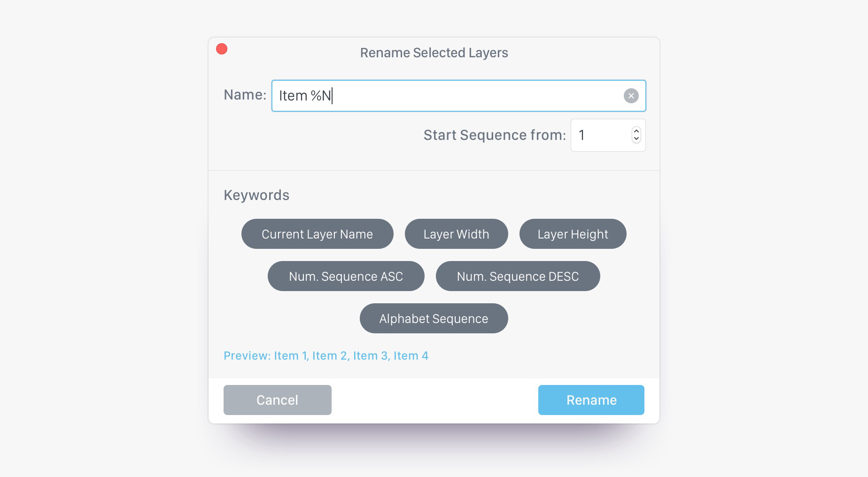Click the Preview text line
The image size is (868, 477).
point(326,355)
